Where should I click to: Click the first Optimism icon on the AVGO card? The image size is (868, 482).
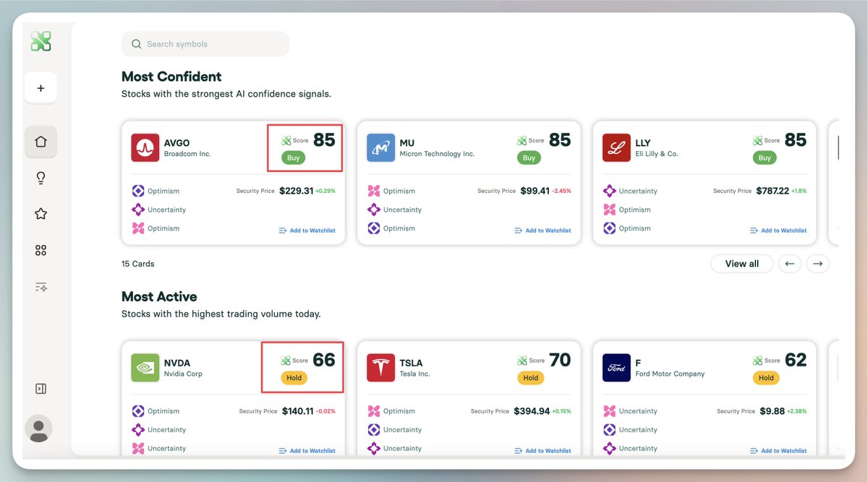coord(138,191)
